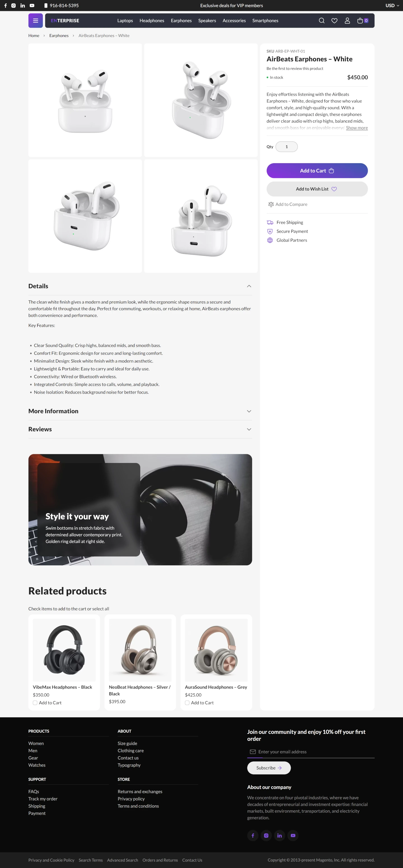Click the Facebook icon in top bar
The image size is (403, 868).
click(x=5, y=5)
